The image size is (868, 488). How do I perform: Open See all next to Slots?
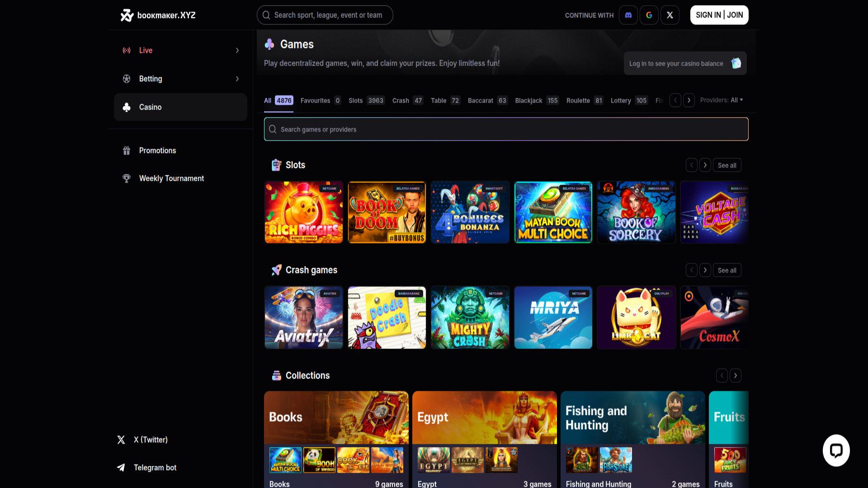point(726,165)
